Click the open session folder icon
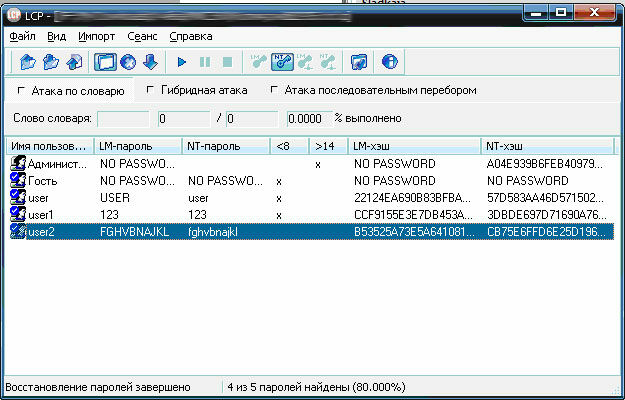 [x=51, y=62]
